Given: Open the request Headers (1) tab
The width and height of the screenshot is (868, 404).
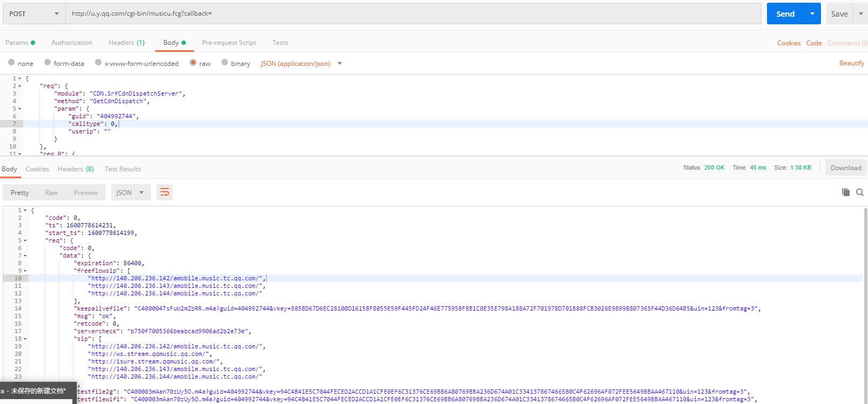Looking at the screenshot, I should [126, 42].
